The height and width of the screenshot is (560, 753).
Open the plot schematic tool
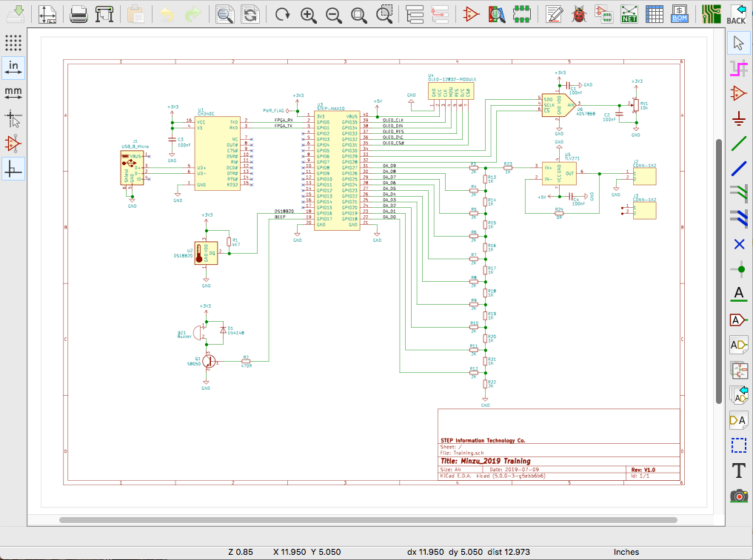(x=104, y=14)
